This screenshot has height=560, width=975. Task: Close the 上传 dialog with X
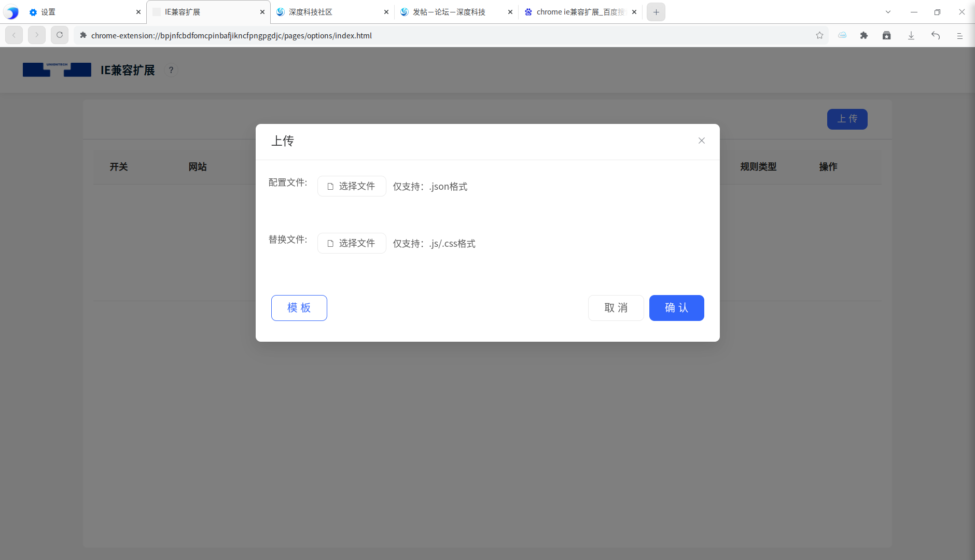[701, 140]
